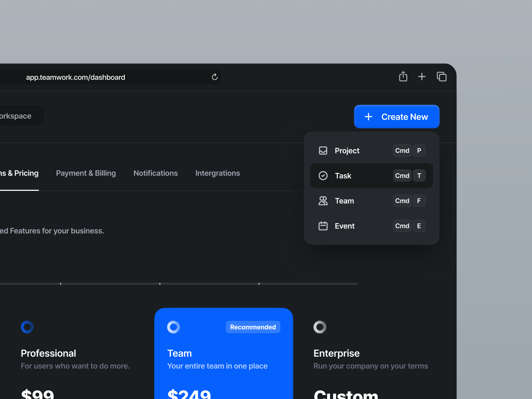
Task: Choose Event from the Create New dropdown
Action: [344, 226]
